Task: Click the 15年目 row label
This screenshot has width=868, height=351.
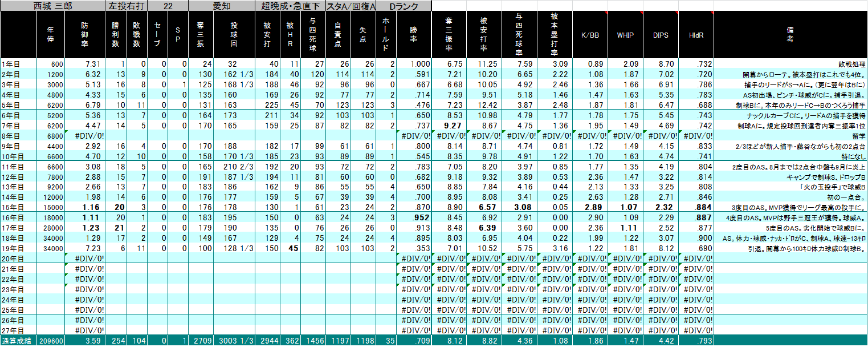Action: (x=19, y=207)
